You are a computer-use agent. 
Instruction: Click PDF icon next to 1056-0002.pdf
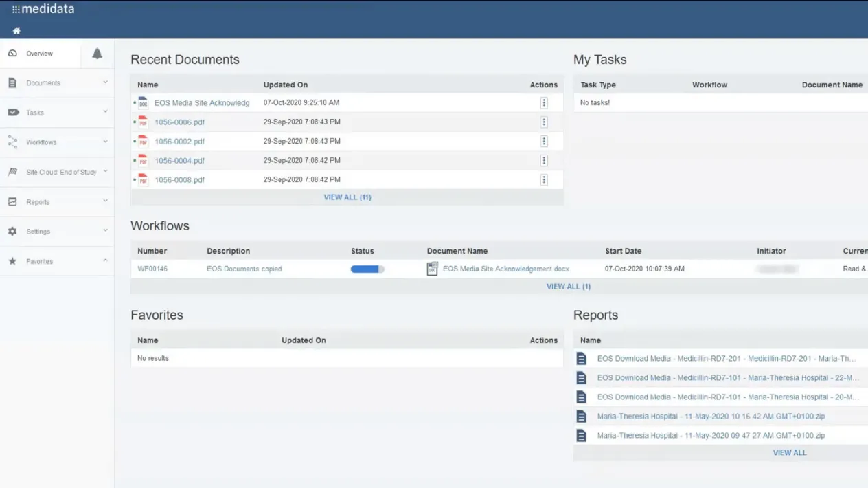(x=143, y=141)
